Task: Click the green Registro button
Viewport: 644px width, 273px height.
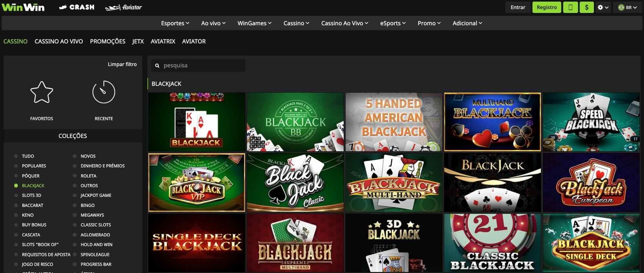Action: click(x=547, y=7)
